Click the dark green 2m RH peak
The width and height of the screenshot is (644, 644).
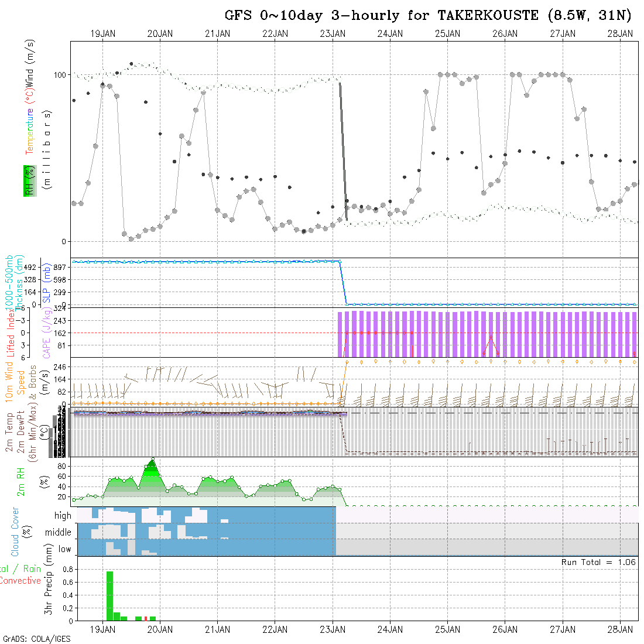click(153, 464)
